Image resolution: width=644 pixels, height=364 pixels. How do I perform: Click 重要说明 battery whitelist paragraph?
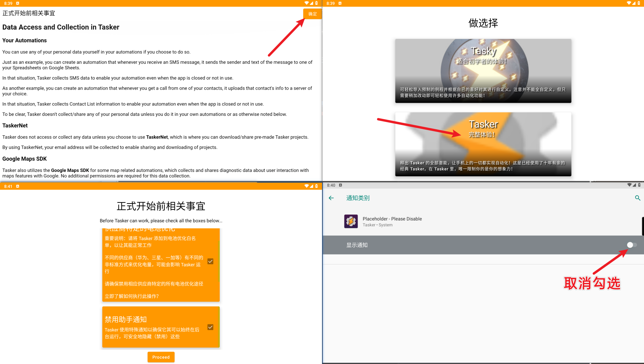(x=150, y=242)
